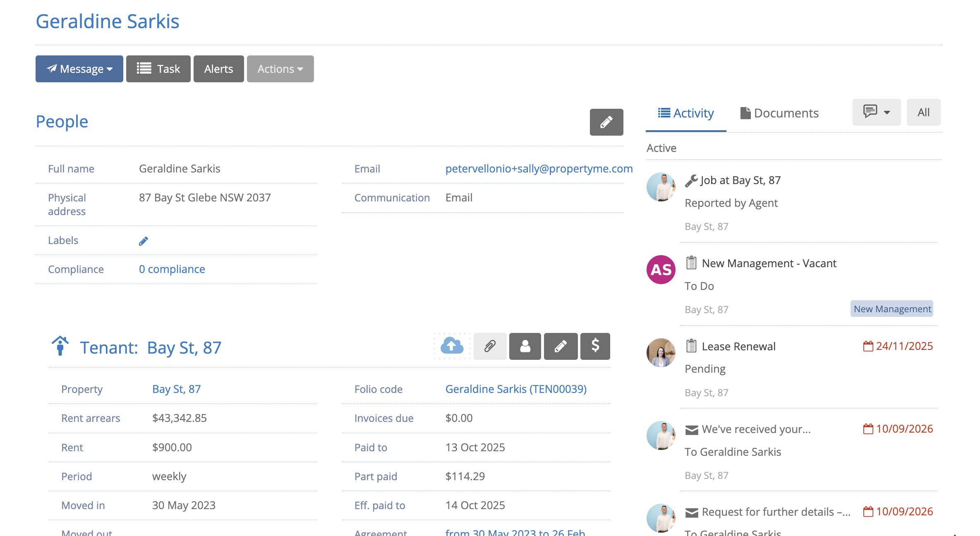Click the AS avatar circle

pyautogui.click(x=661, y=270)
